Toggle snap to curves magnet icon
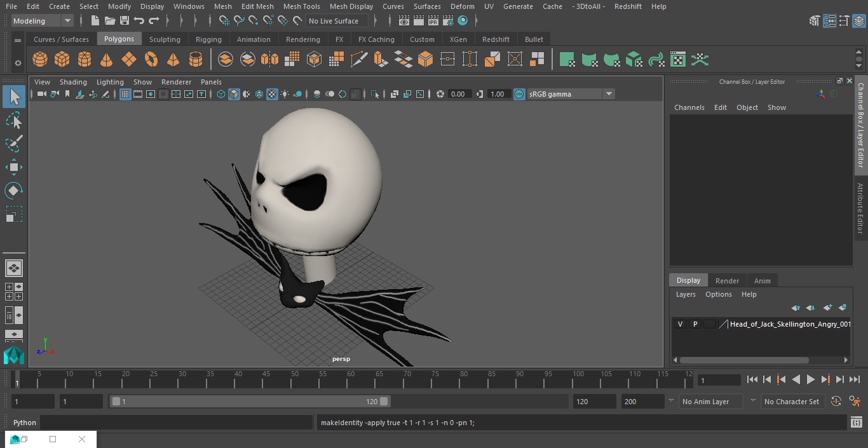The width and height of the screenshot is (868, 448). point(238,21)
